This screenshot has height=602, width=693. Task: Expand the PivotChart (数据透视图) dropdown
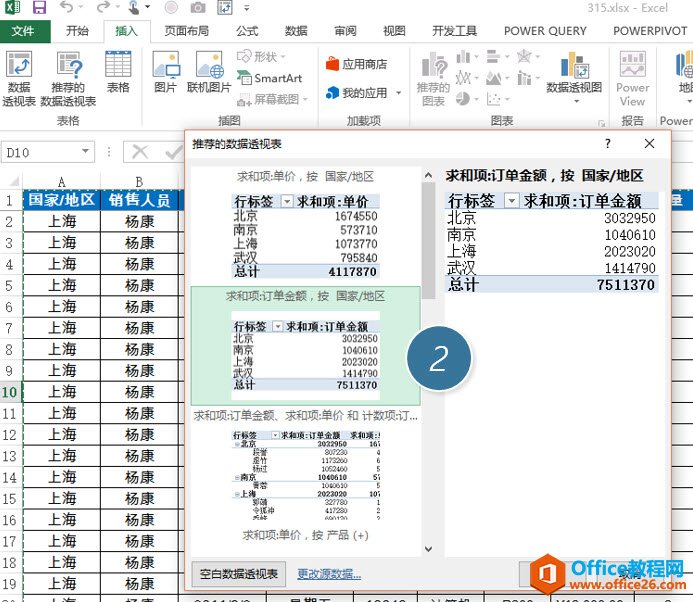pyautogui.click(x=576, y=102)
